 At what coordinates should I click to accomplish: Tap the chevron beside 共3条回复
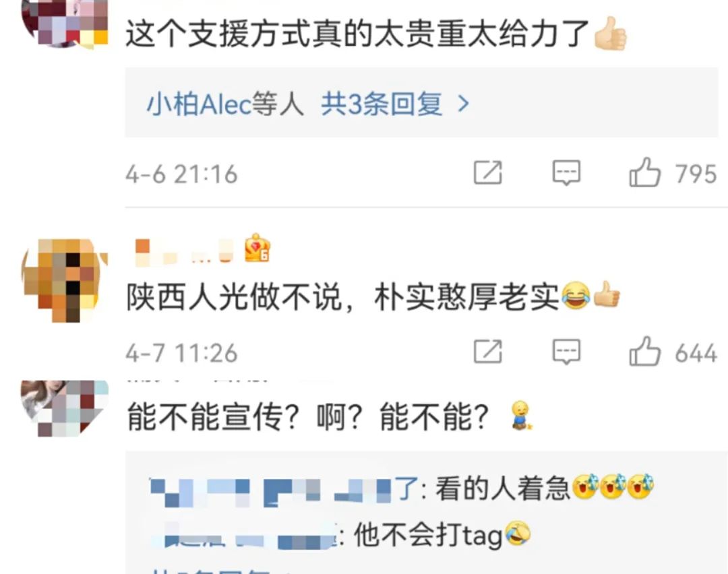(463, 104)
